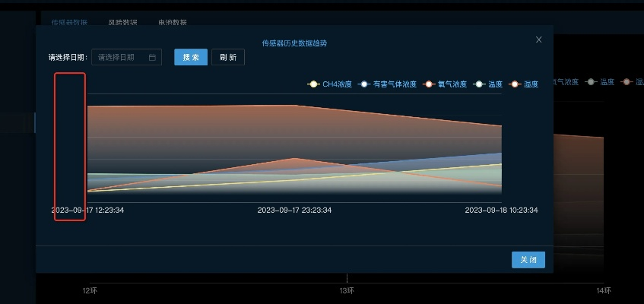Open the 风险数据 tab
Screen dimensions: 644x304
click(122, 23)
